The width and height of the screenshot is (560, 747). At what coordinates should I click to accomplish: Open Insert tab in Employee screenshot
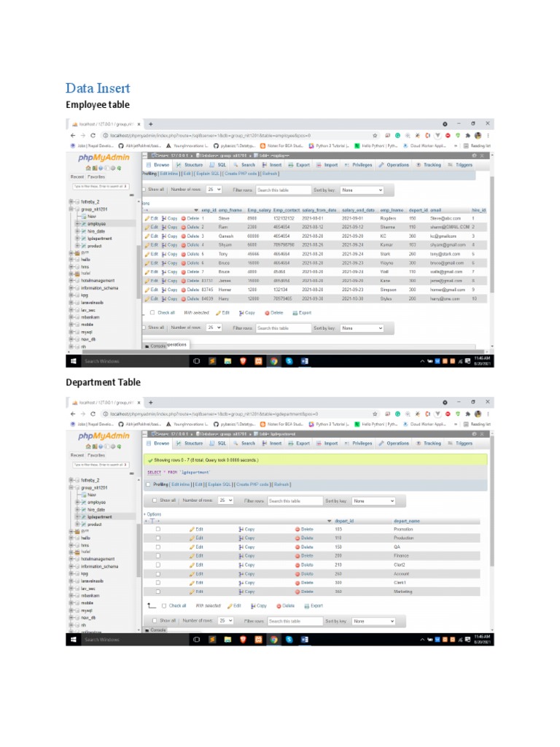[x=272, y=165]
